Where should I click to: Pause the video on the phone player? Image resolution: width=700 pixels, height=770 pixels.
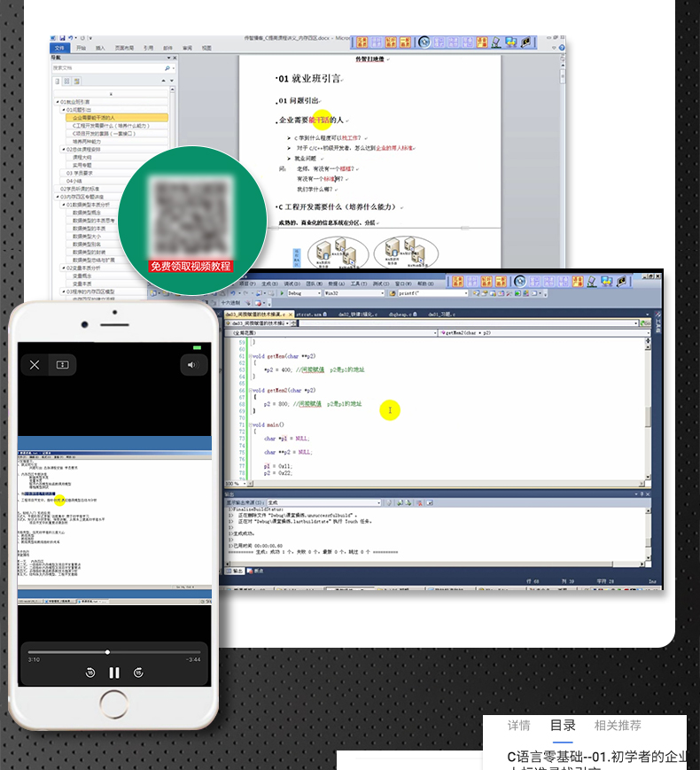pyautogui.click(x=114, y=673)
